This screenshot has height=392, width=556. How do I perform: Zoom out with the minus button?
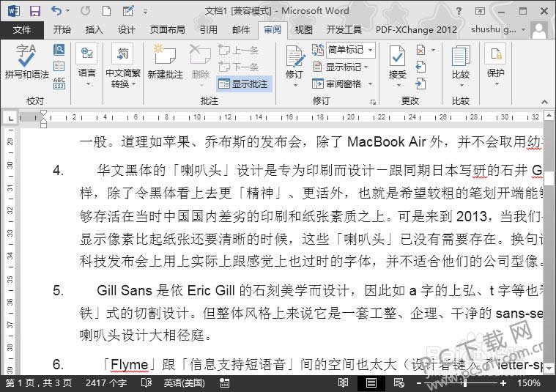click(x=419, y=383)
